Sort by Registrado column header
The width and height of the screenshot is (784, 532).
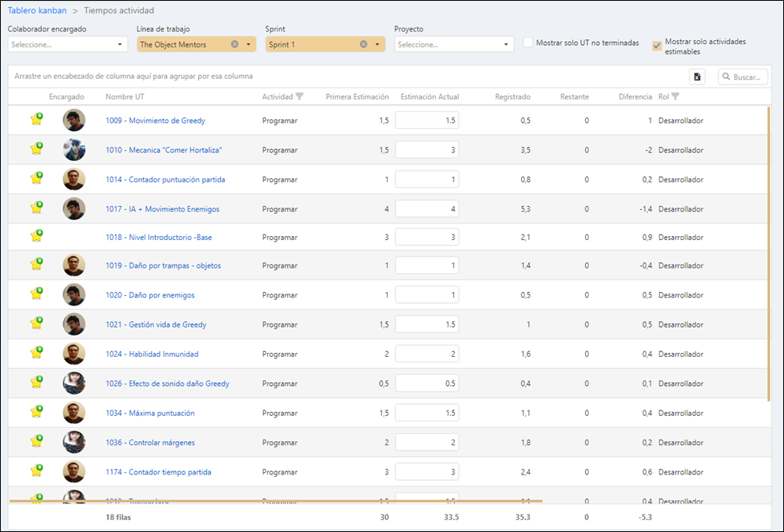[512, 97]
